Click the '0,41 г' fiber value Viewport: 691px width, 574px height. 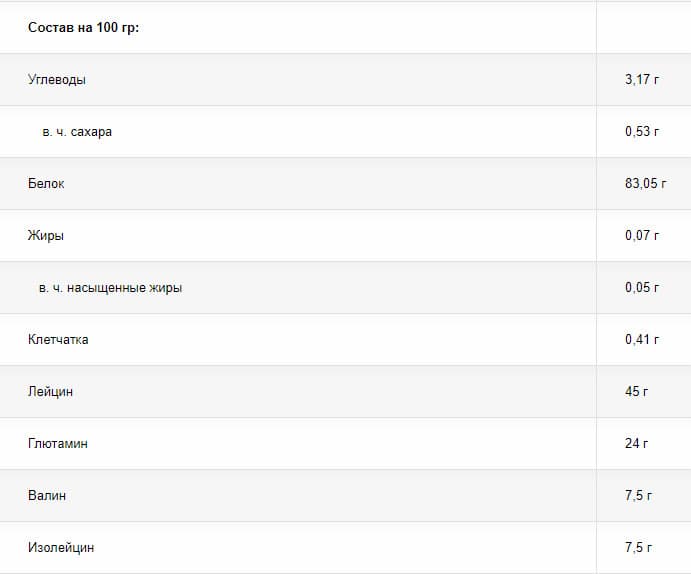click(x=642, y=340)
